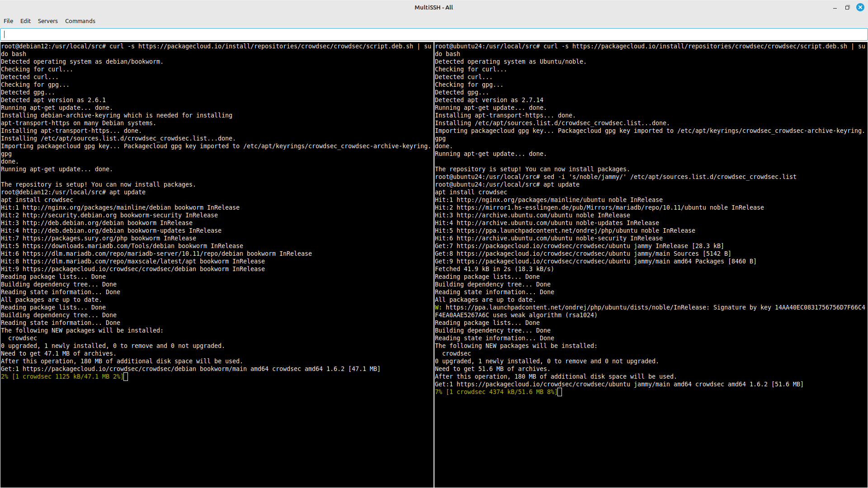This screenshot has width=868, height=488.
Task: Click Get:1 crowdsec 1.6.2 [51.6 MB] line
Action: pyautogui.click(x=619, y=384)
